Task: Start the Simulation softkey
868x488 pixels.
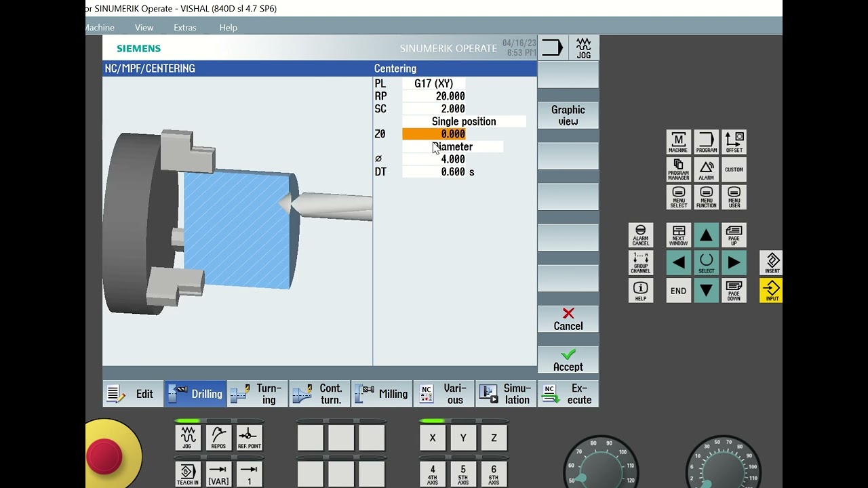Action: 507,394
